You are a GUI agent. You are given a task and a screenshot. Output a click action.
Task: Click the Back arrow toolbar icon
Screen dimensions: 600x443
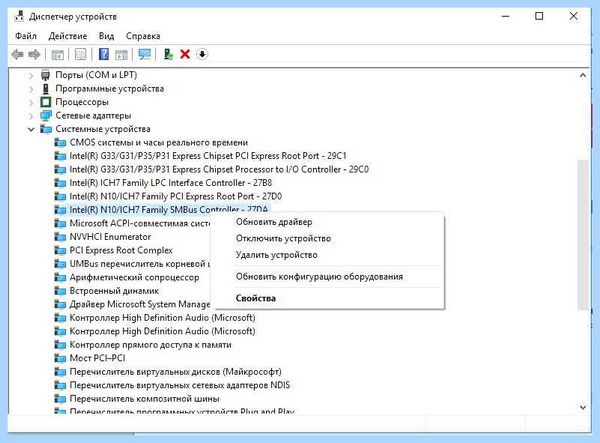[x=17, y=54]
